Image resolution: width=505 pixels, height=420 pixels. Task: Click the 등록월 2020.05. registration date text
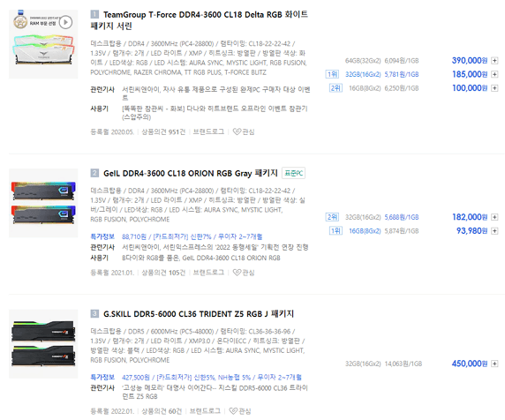click(112, 132)
